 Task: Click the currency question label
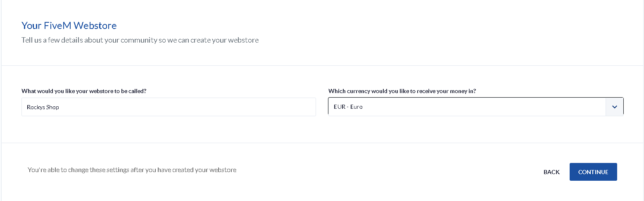[x=402, y=91]
